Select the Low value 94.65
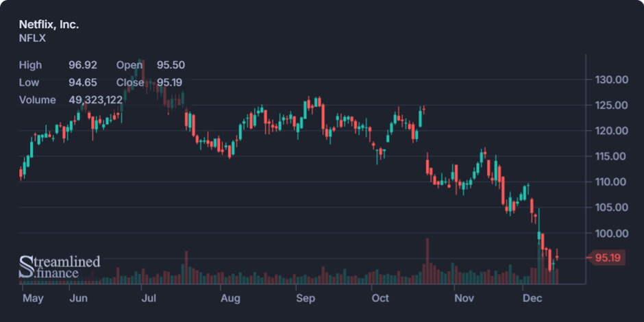Viewport: 644px width, 322px height. click(x=82, y=82)
